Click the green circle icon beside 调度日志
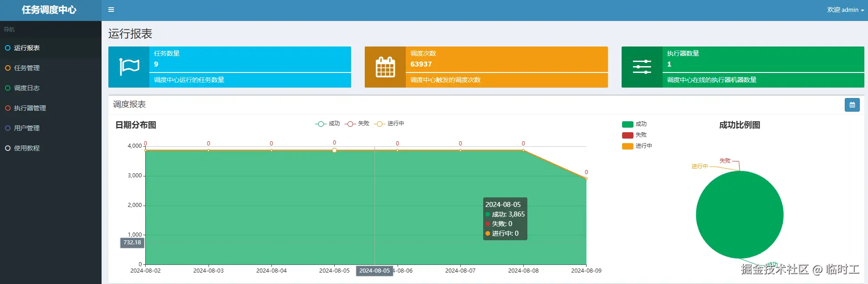Image resolution: width=868 pixels, height=284 pixels. [x=8, y=88]
